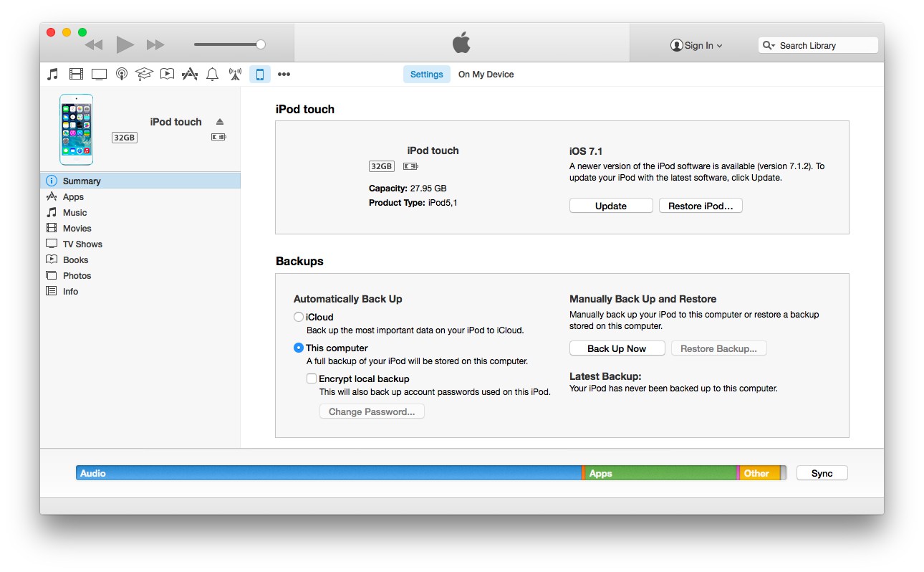Open Music settings in the sidebar
The image size is (924, 572).
[140, 212]
